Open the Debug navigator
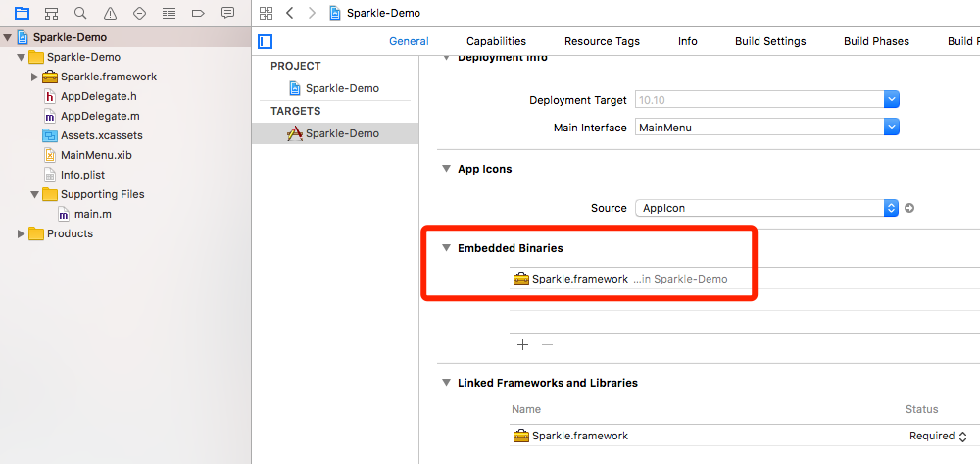This screenshot has width=980, height=464. coord(169,13)
